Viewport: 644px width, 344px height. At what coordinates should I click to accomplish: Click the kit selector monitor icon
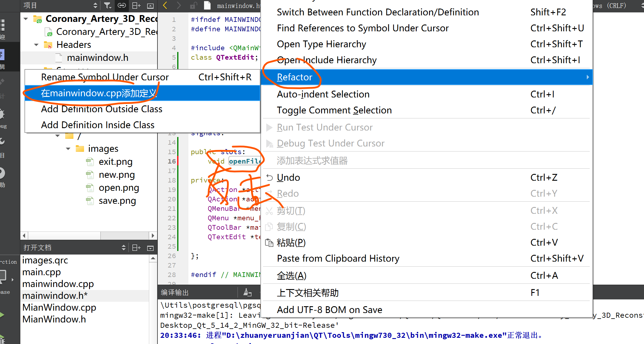pos(3,276)
